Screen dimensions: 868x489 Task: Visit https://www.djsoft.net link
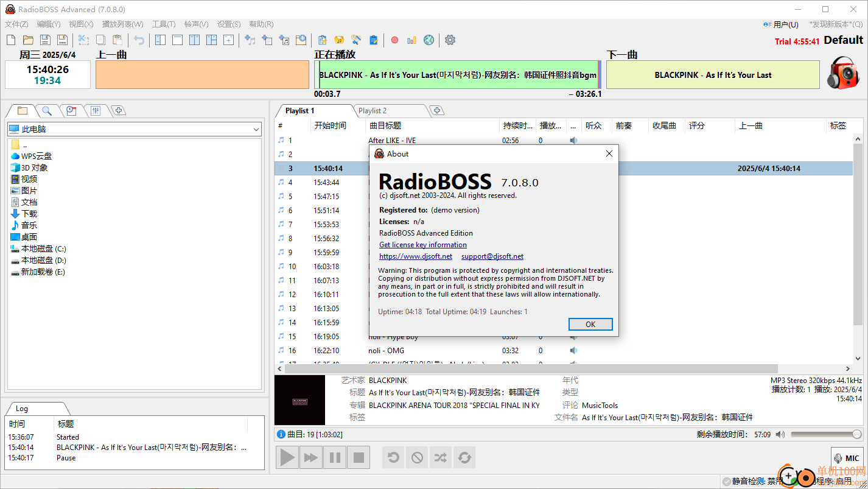pos(416,256)
